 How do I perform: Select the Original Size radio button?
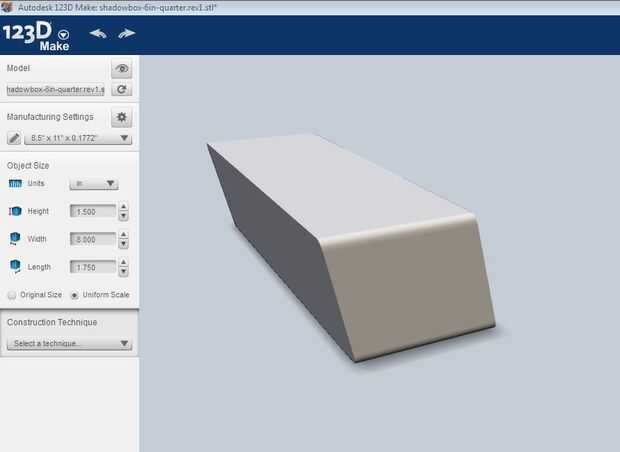pos(12,295)
